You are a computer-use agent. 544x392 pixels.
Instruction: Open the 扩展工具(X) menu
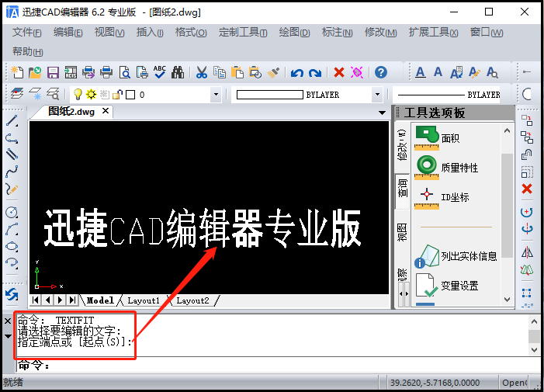pyautogui.click(x=433, y=33)
